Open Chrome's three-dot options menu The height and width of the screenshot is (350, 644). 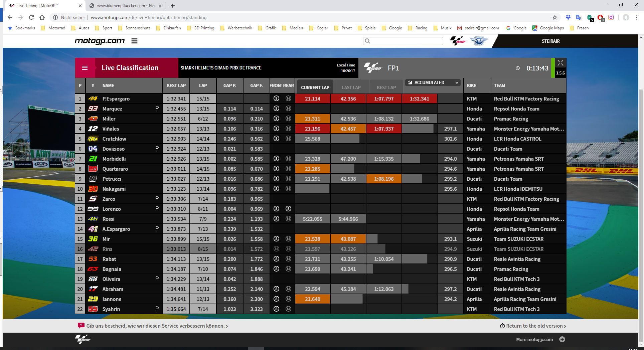point(637,17)
